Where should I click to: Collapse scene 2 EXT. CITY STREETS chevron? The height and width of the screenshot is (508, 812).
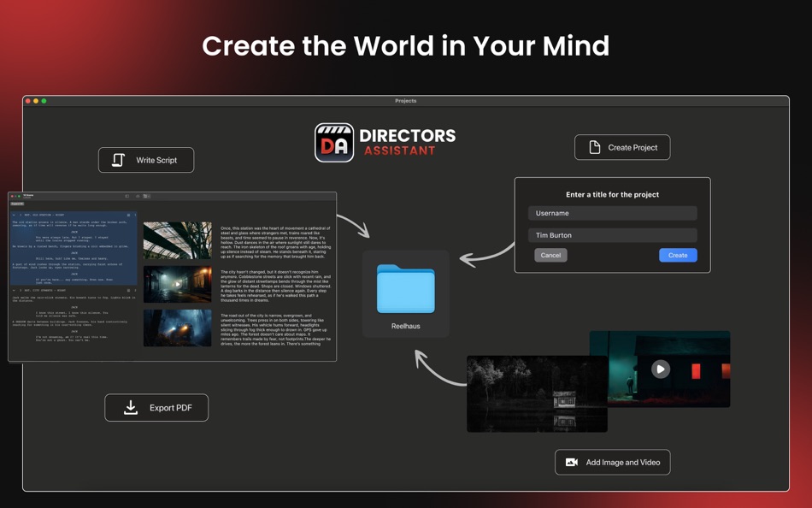click(x=14, y=290)
